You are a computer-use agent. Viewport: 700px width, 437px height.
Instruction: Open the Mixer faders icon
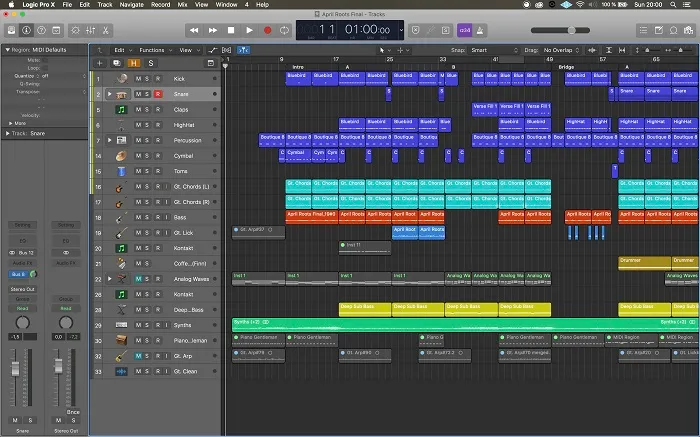coord(91,30)
